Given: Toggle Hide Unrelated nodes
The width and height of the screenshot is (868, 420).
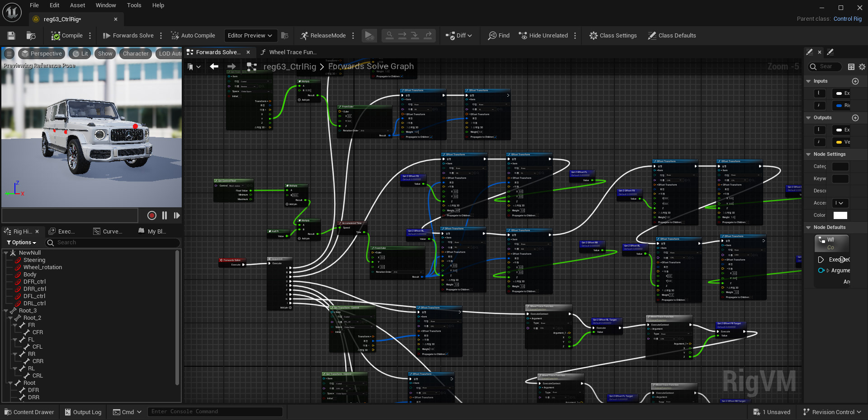Looking at the screenshot, I should 543,36.
